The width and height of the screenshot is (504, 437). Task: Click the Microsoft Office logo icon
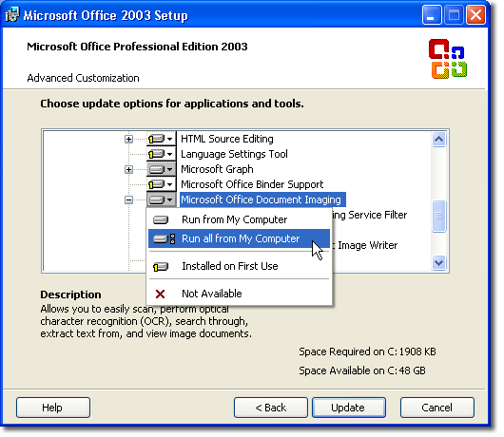coord(448,59)
